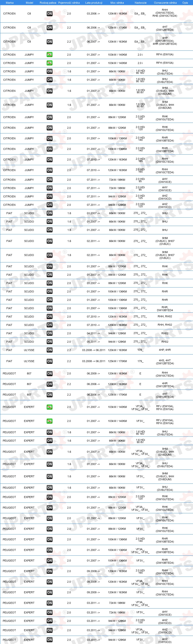Select 'RHR, DW10BTED4' engine code cell
This screenshot has width=193, height=644.
[x=165, y=309]
